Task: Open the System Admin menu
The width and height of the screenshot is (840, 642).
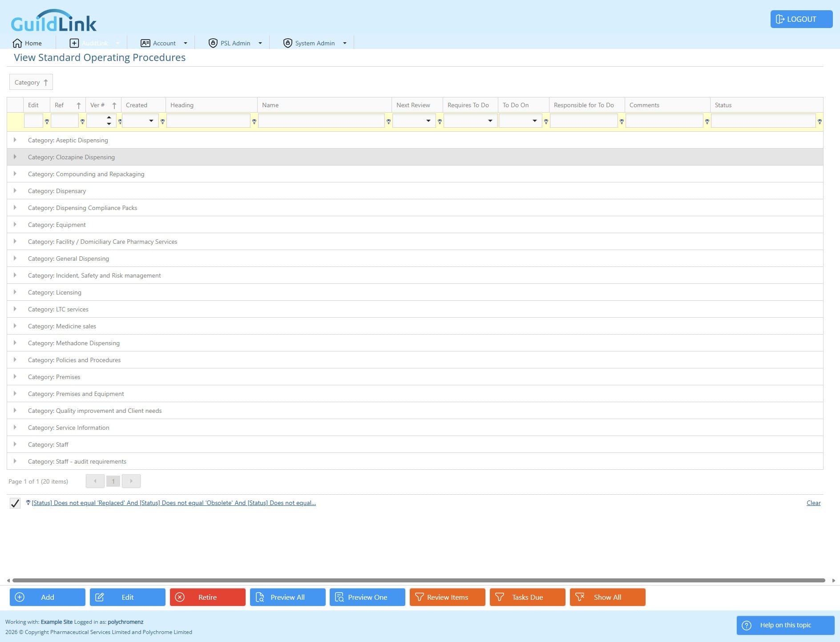Action: 315,43
